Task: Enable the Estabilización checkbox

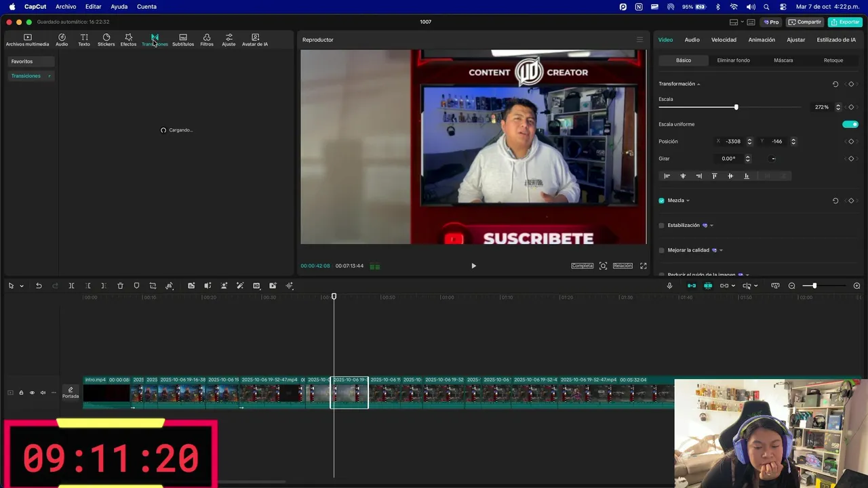Action: tap(662, 225)
